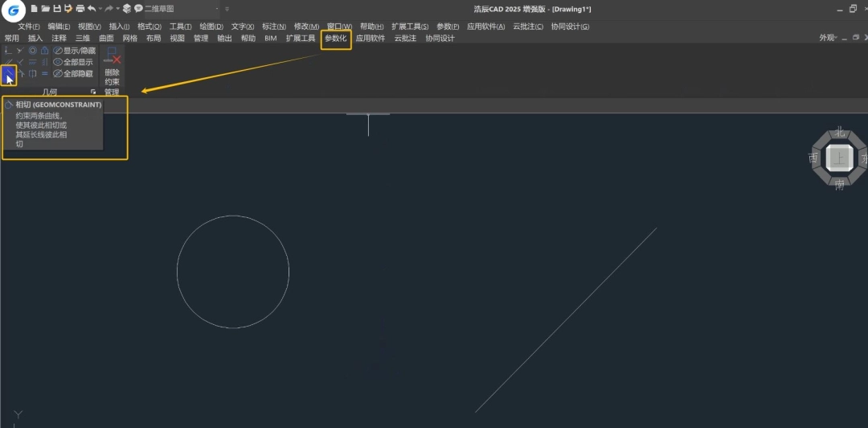868x428 pixels.
Task: Click the open folder icon
Action: (46, 8)
